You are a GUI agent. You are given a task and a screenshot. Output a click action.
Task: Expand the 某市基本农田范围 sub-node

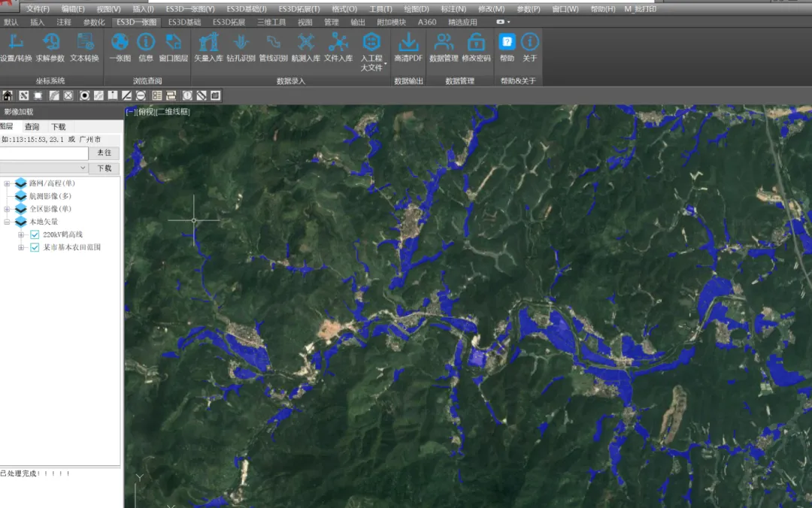[x=21, y=247]
